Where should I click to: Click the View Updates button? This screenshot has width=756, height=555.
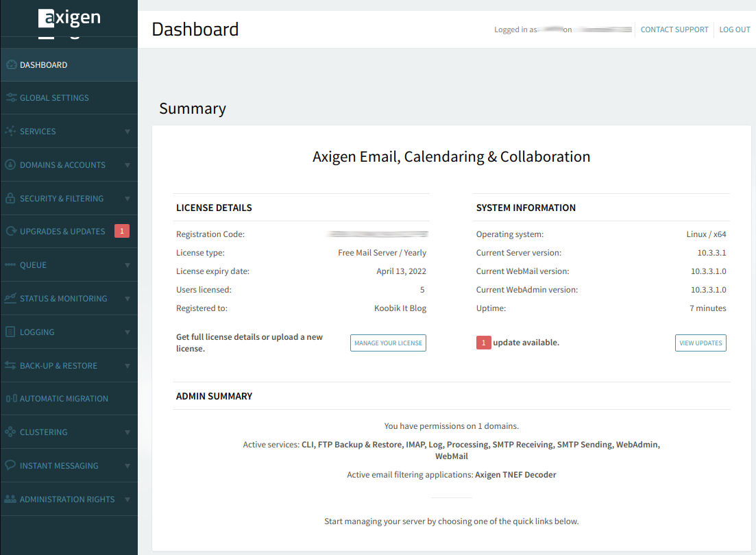[x=700, y=343]
